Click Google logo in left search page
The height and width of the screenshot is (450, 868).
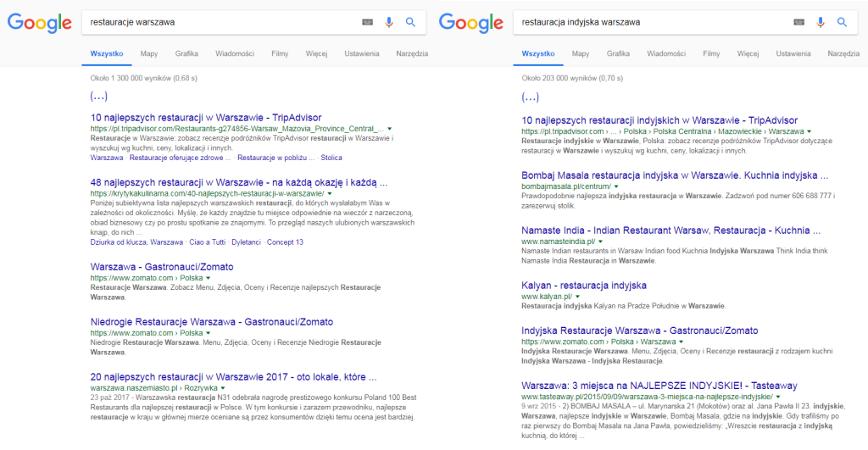coord(39,23)
